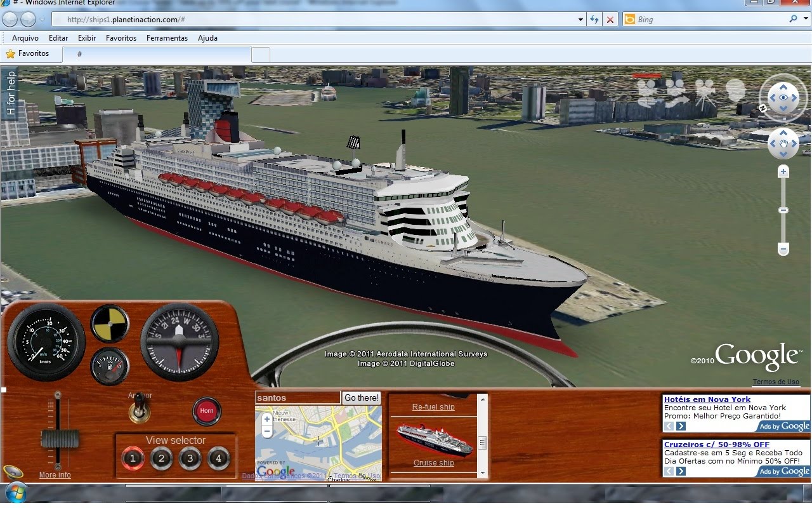This screenshot has height=508, width=812.
Task: Click the passengers drop-off arrow icon
Action: pyautogui.click(x=677, y=97)
